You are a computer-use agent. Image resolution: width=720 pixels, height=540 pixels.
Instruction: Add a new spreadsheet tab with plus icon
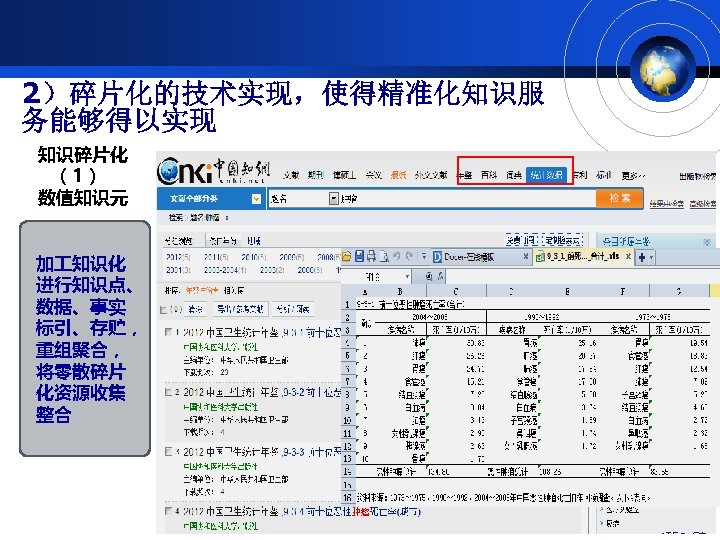641,257
